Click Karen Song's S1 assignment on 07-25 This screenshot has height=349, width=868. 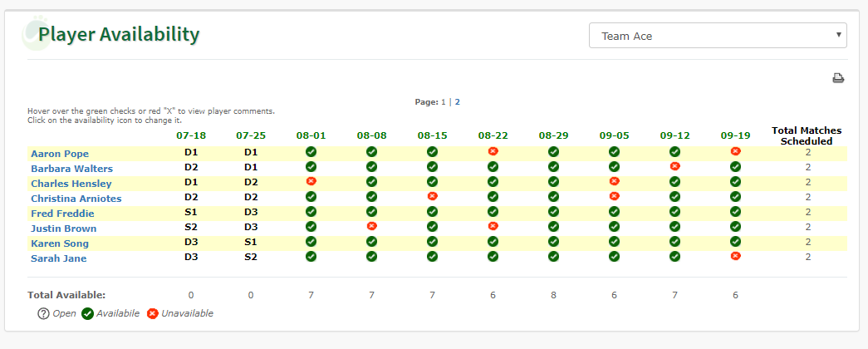click(251, 243)
